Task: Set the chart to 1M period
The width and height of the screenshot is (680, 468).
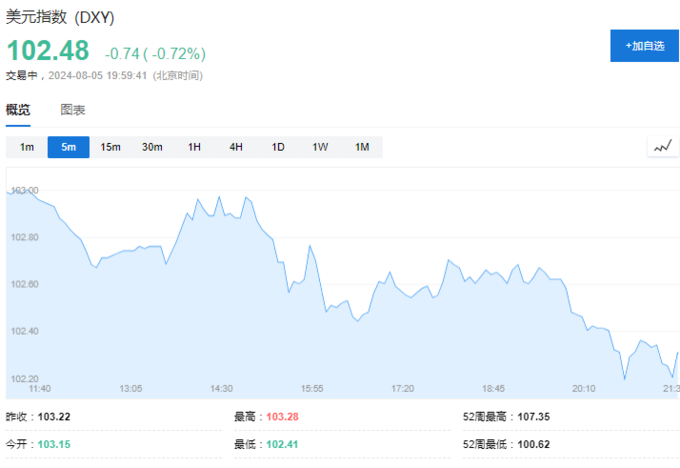Action: coord(362,147)
